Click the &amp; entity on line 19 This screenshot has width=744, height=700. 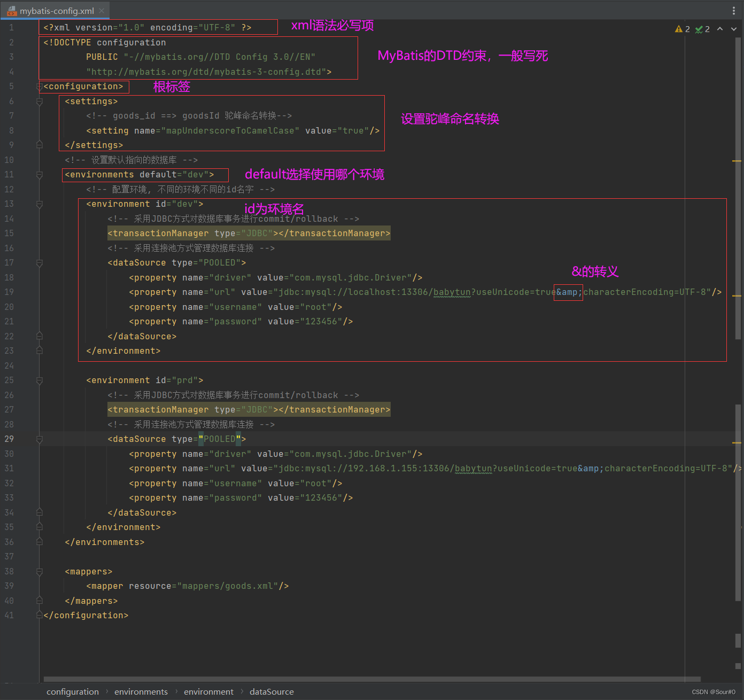point(569,292)
